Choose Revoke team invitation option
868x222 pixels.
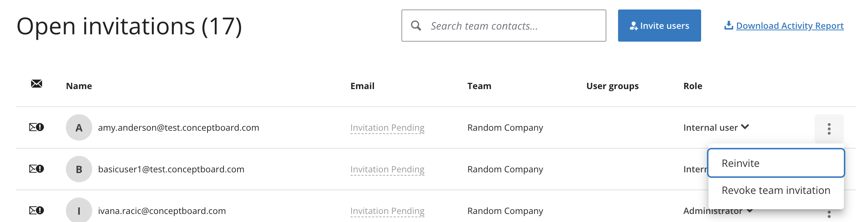tap(776, 190)
